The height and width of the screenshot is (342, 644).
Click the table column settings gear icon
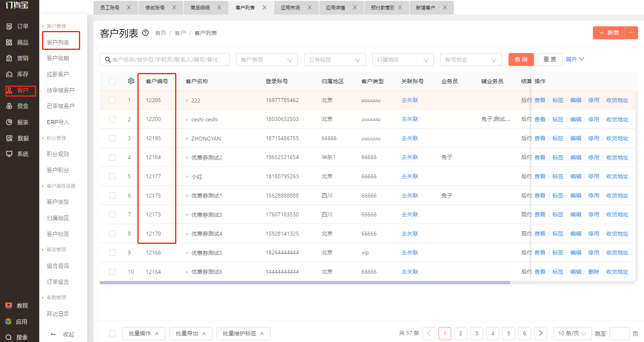click(x=131, y=81)
